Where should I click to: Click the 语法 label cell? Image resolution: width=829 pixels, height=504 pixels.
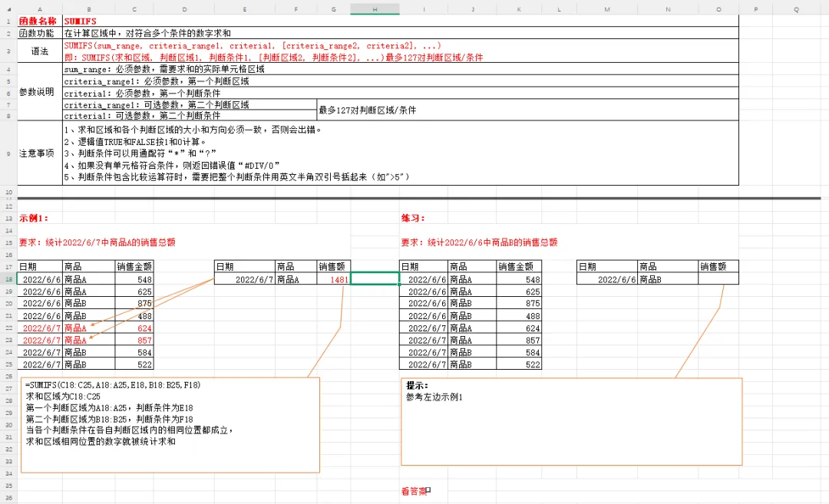[40, 51]
